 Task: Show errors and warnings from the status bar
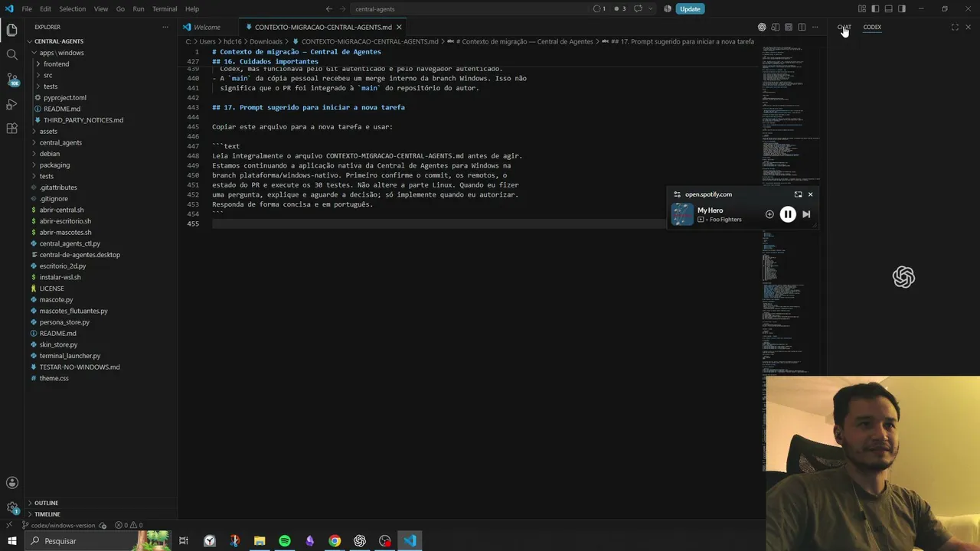(129, 525)
